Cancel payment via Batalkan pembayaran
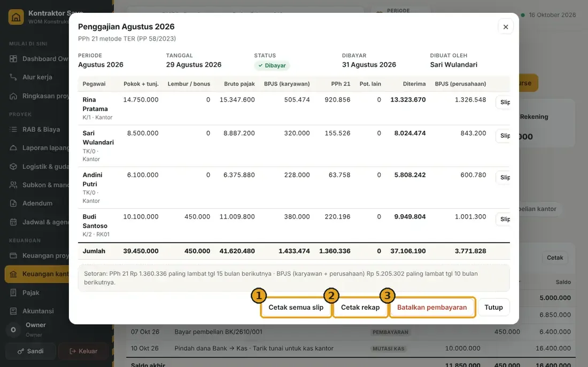This screenshot has height=367, width=588. pyautogui.click(x=432, y=307)
